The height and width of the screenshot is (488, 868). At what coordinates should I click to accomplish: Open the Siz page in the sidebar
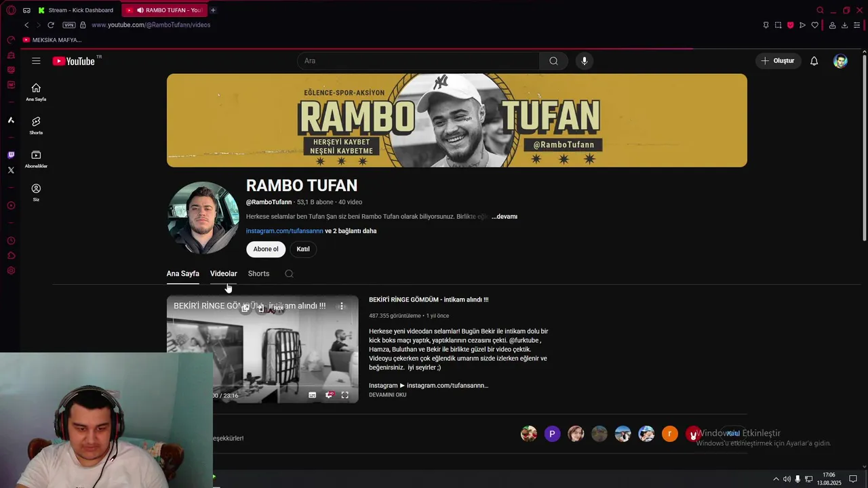click(x=36, y=192)
